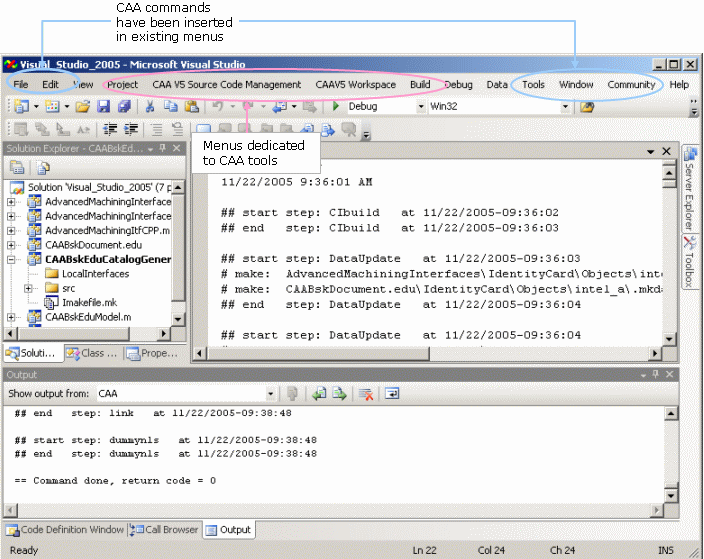The image size is (704, 559).
Task: Click Solution Explorer scroll down arrow
Action: pyautogui.click(x=178, y=320)
